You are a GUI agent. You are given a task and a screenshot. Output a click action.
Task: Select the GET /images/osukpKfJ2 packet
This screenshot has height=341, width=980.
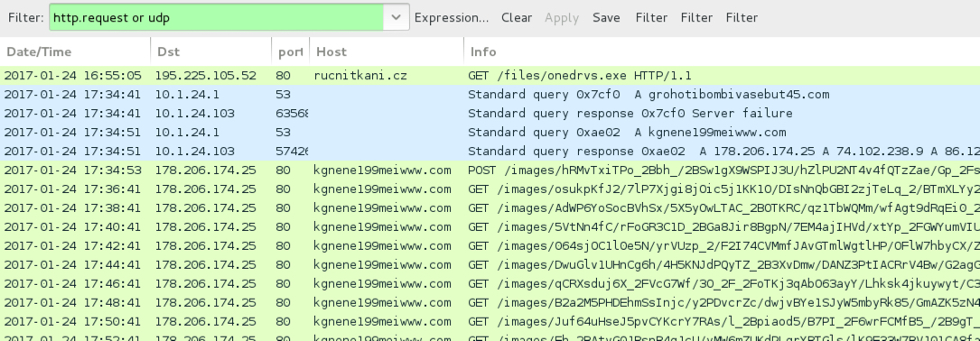click(490, 189)
